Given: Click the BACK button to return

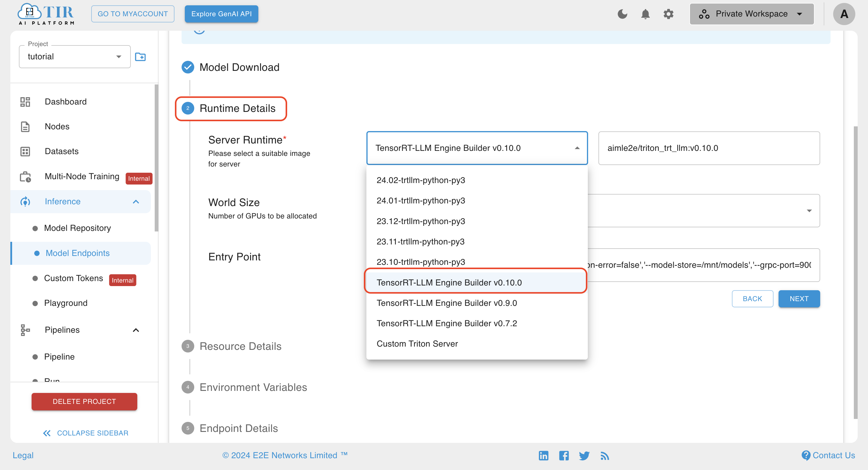Looking at the screenshot, I should 752,299.
